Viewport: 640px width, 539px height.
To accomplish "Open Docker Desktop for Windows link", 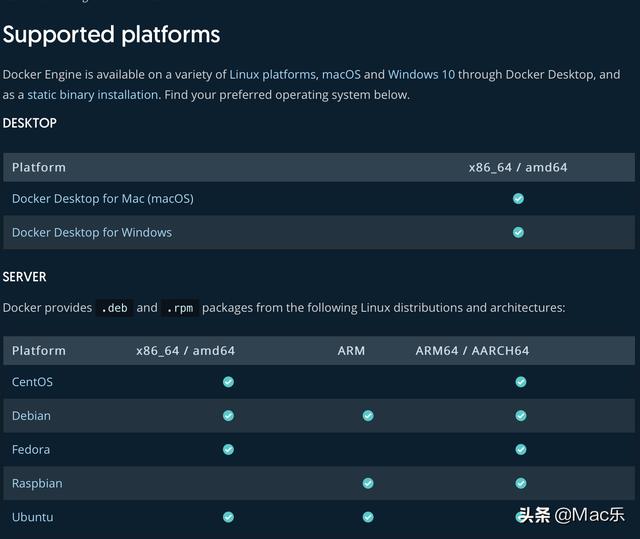I will [x=92, y=233].
